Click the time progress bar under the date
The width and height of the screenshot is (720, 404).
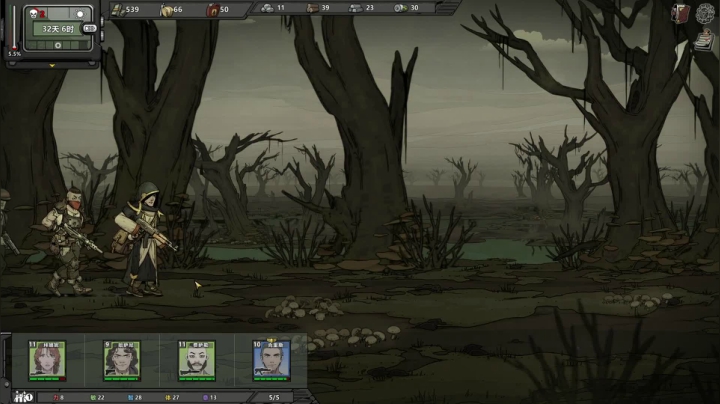(x=58, y=45)
